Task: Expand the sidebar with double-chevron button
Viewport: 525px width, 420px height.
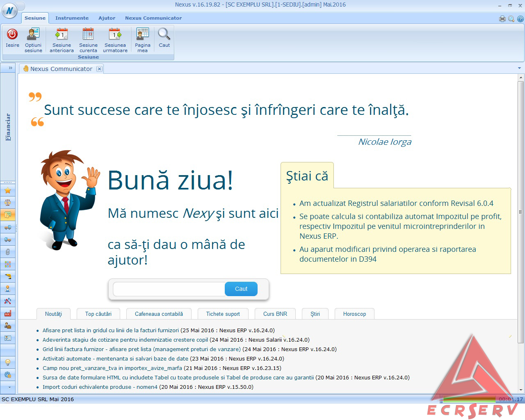Action: pyautogui.click(x=10, y=68)
